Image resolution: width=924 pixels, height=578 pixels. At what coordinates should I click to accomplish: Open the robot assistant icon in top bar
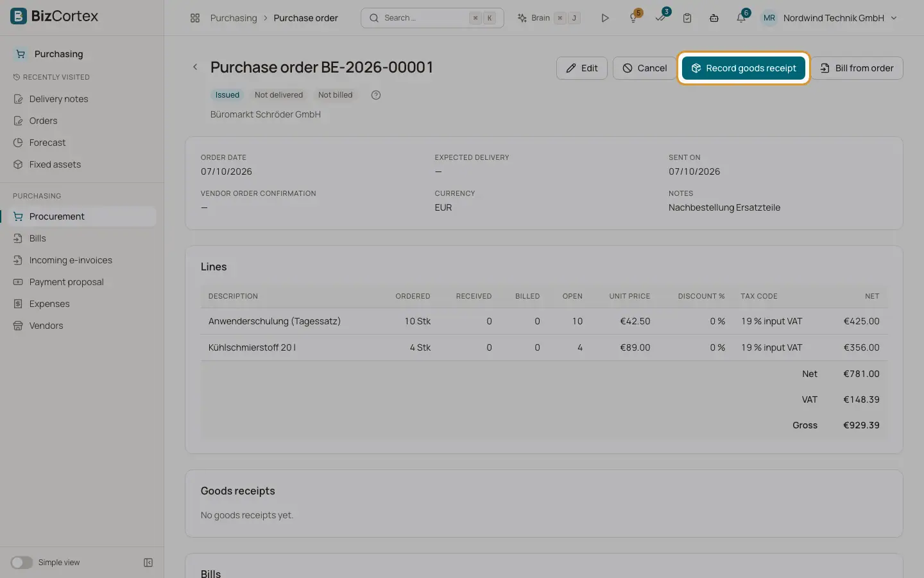coord(714,18)
